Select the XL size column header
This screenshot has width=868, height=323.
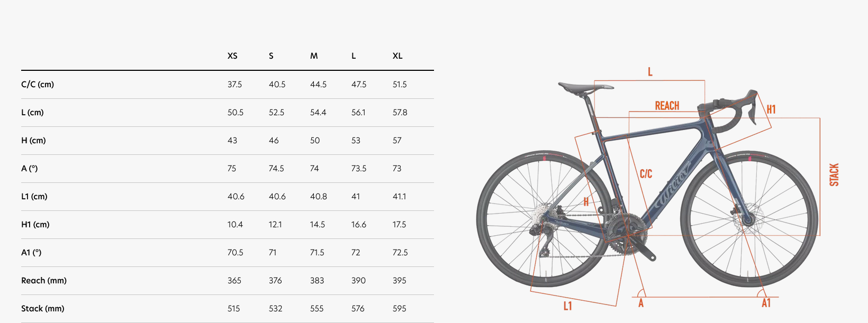(397, 56)
